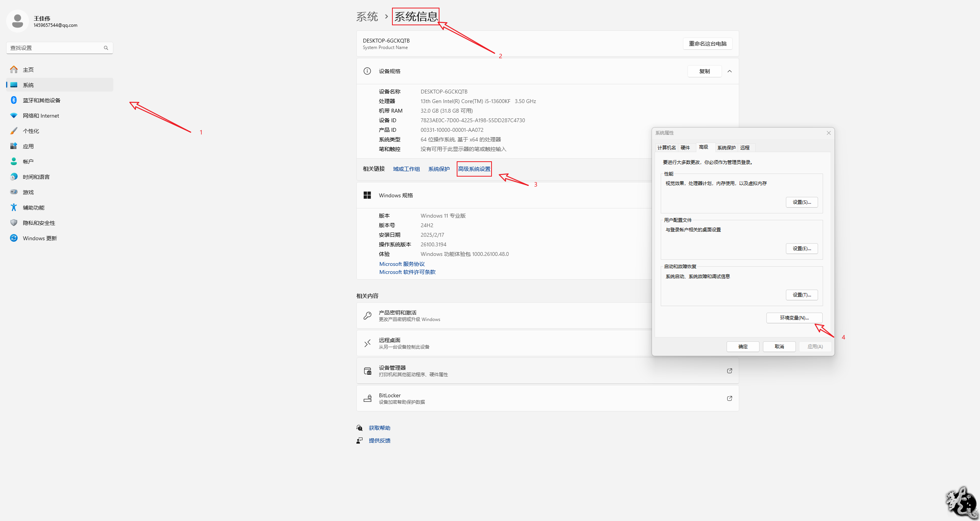Viewport: 980px width, 521px height.
Task: Click the search magnifier icon
Action: point(106,48)
